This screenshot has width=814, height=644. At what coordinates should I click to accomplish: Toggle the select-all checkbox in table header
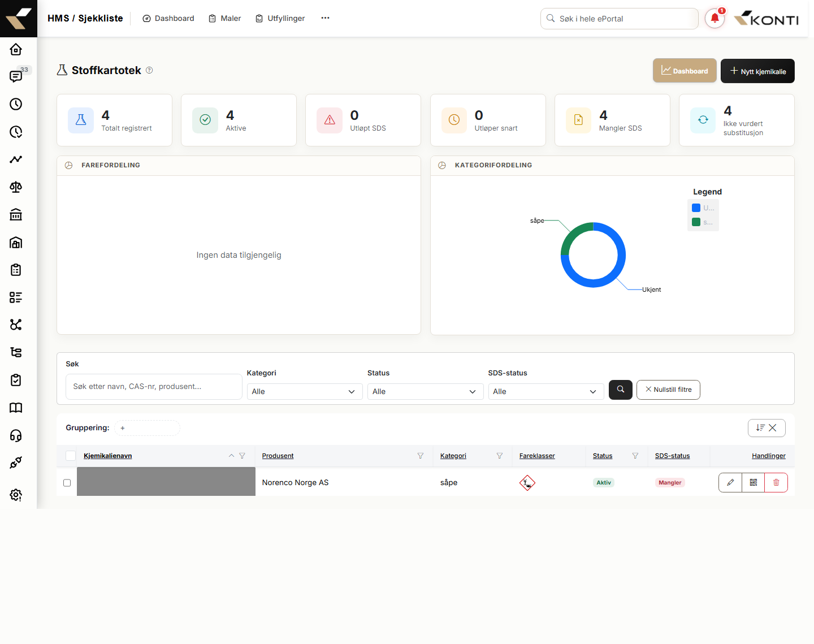pos(71,456)
